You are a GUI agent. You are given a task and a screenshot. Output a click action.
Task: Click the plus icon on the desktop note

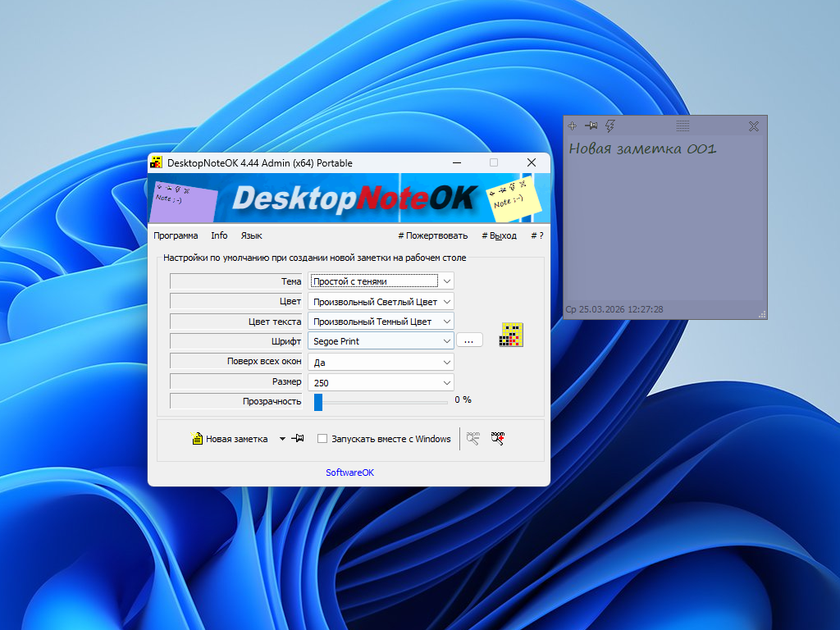coord(573,126)
